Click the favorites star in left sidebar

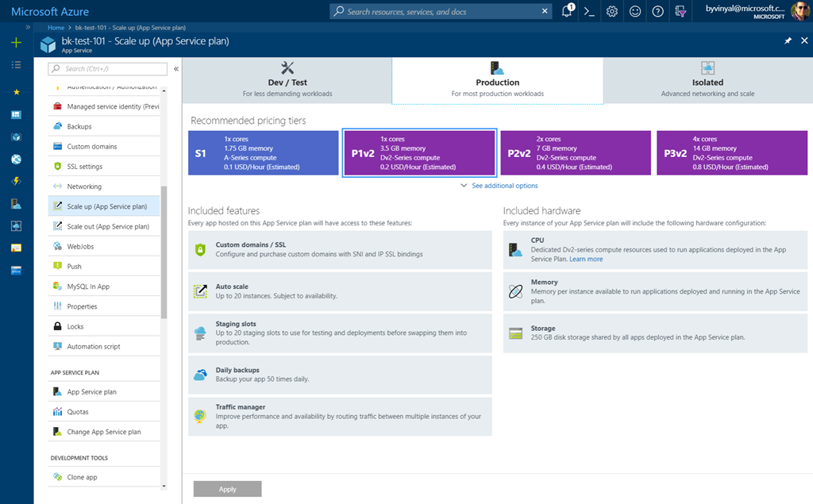coord(16,92)
